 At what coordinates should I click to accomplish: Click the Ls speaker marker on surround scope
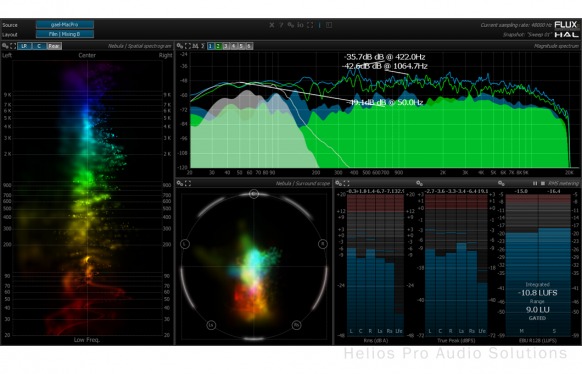pyautogui.click(x=211, y=325)
